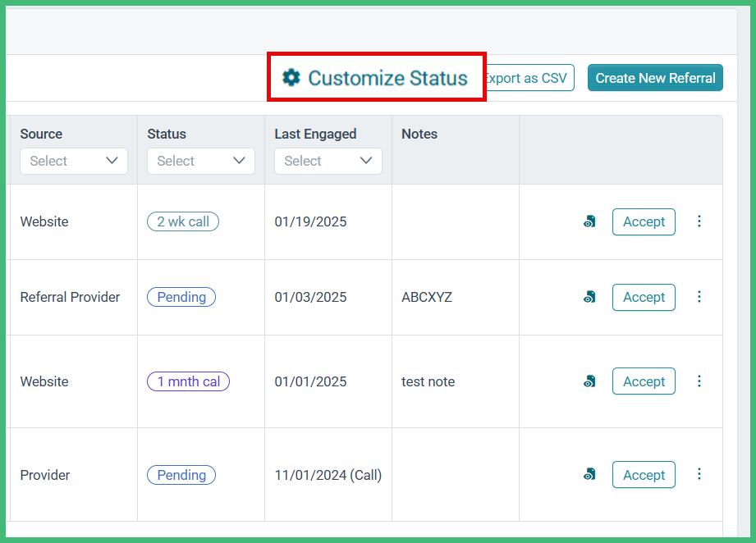This screenshot has width=756, height=543.
Task: Open the kebab menu on the ABCXYZ row
Action: [699, 297]
